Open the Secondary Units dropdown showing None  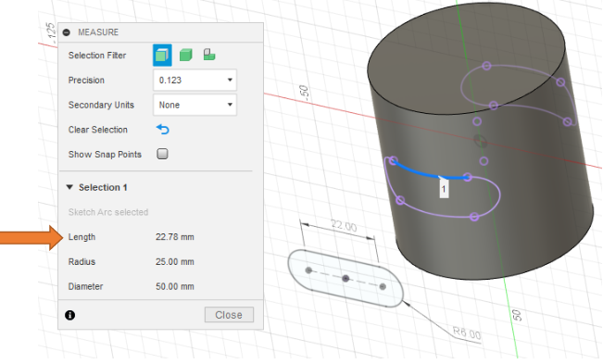pyautogui.click(x=195, y=105)
